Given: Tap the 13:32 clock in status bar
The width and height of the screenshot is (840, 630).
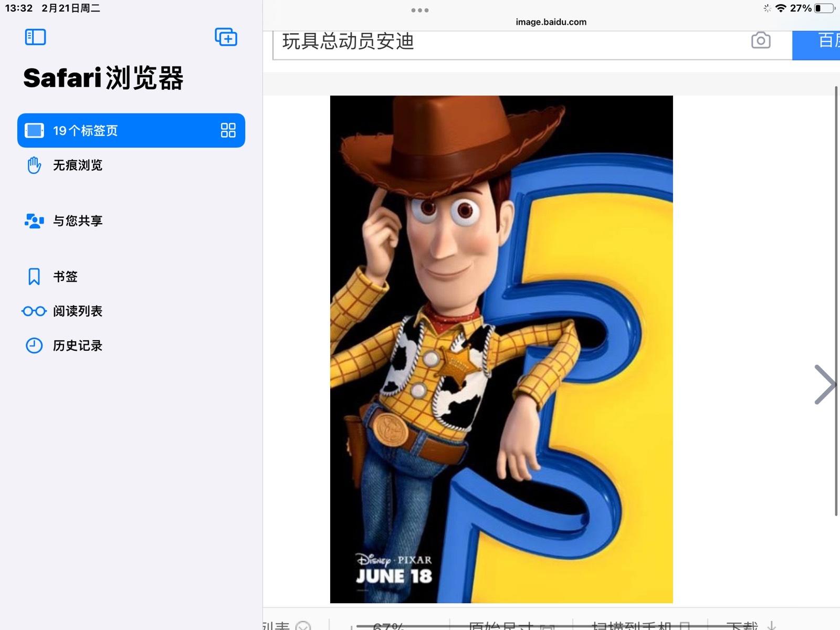Looking at the screenshot, I should tap(19, 8).
